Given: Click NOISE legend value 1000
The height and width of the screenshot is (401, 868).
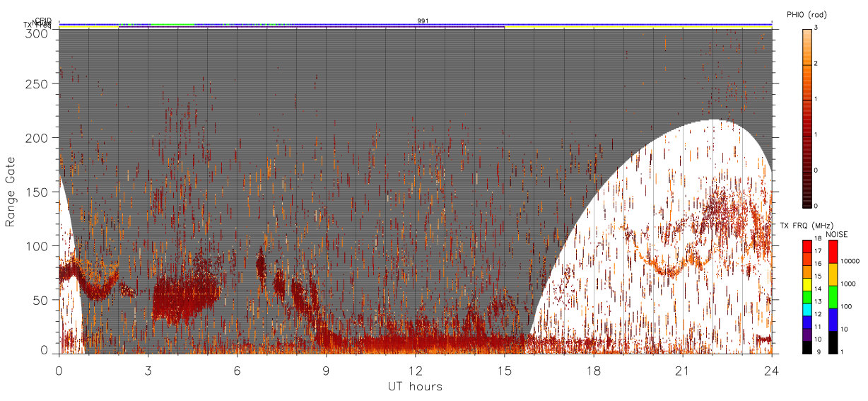Looking at the screenshot, I should pyautogui.click(x=848, y=284).
